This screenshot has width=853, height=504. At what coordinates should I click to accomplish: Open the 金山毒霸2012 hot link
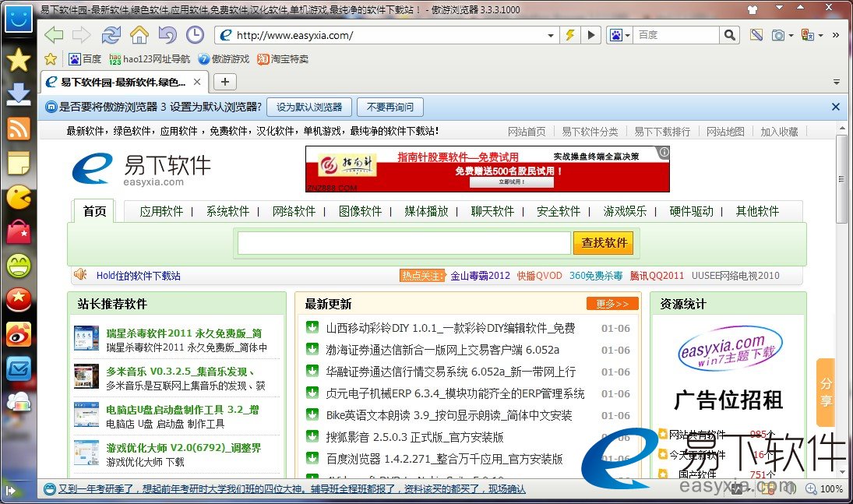(x=480, y=275)
